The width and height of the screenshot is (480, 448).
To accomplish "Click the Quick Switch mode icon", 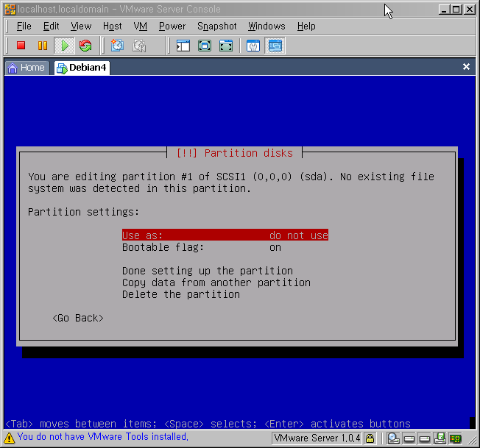I will click(226, 46).
